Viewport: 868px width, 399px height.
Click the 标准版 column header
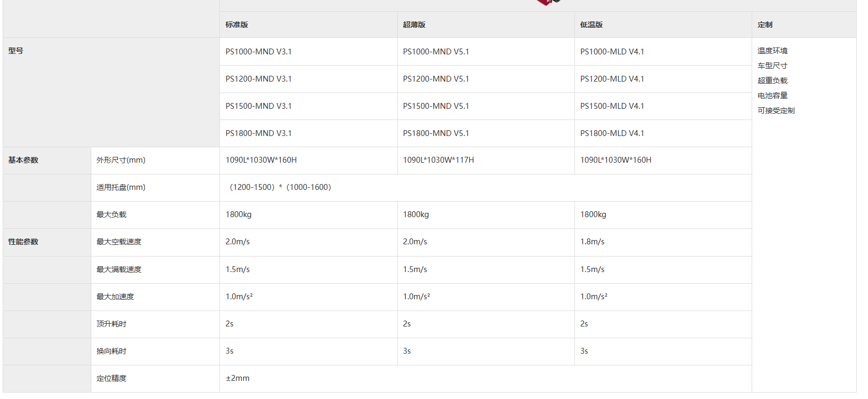coord(236,25)
